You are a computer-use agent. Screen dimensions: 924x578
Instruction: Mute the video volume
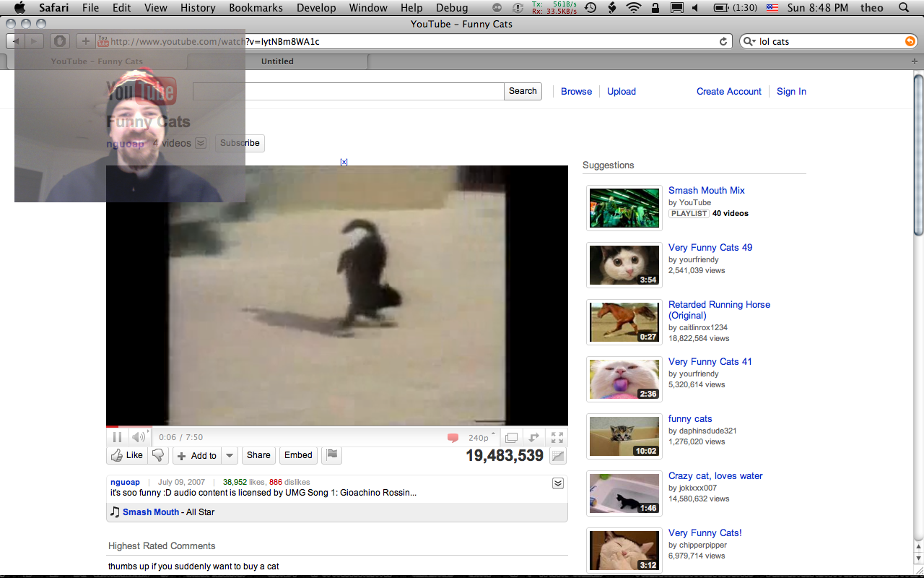coord(138,437)
